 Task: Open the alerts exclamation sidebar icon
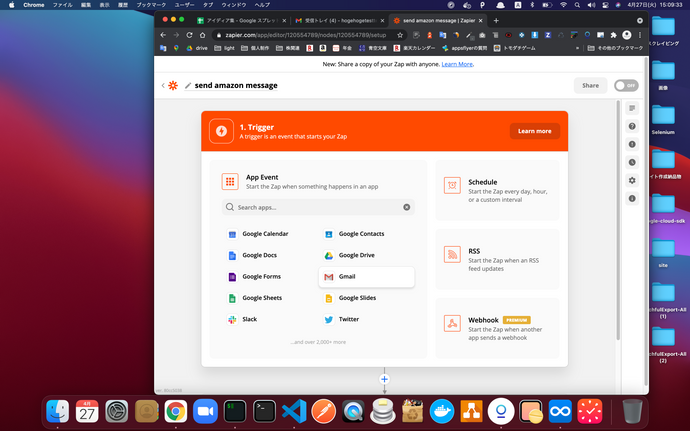[632, 144]
